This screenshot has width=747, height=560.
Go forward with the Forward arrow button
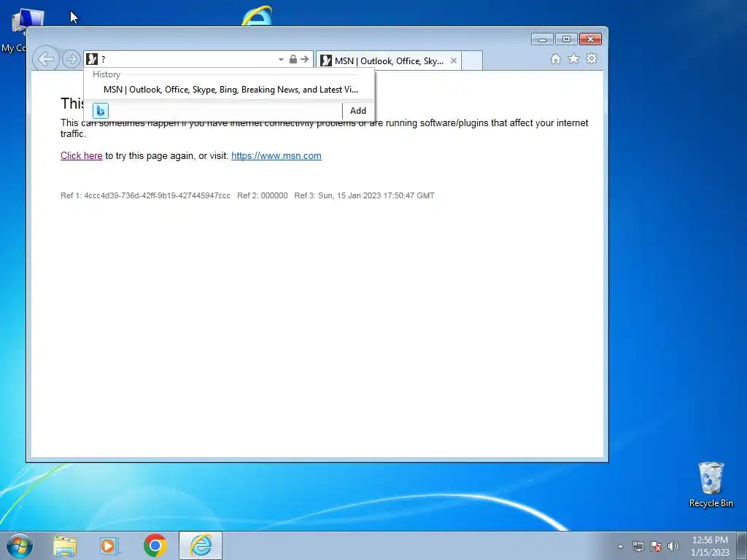tap(71, 59)
